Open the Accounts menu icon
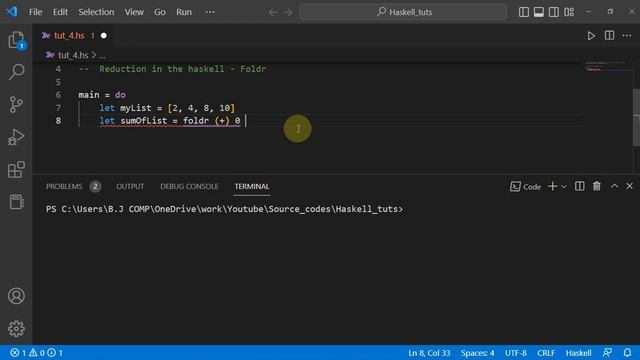 (x=16, y=296)
